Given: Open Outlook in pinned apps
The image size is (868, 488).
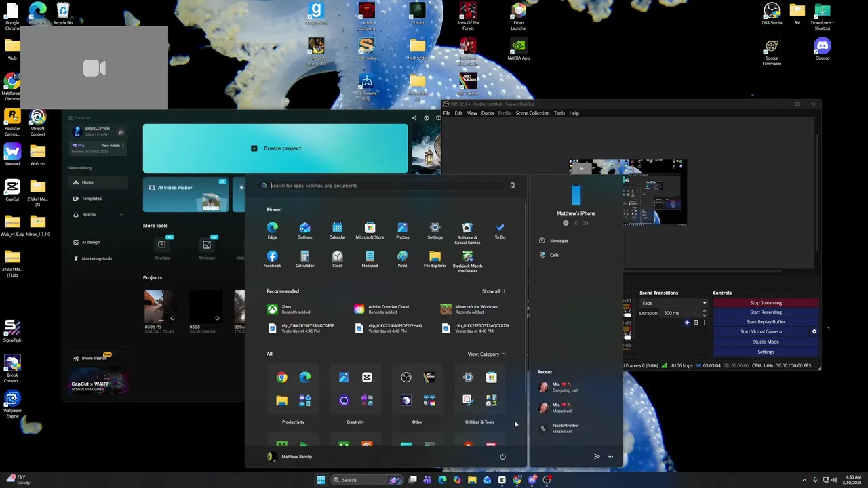Looking at the screenshot, I should coord(304,230).
